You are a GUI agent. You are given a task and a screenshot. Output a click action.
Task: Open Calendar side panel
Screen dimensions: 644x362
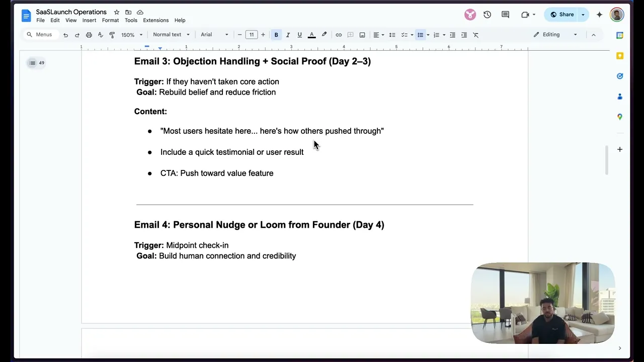[x=620, y=35]
